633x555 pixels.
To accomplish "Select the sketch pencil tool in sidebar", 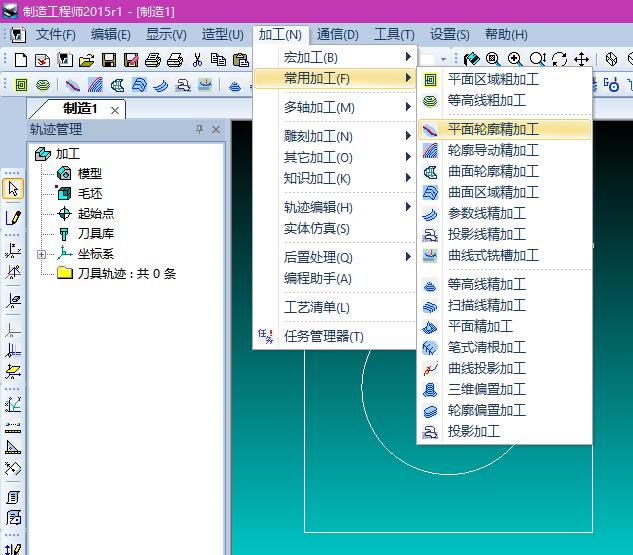I will coord(13,218).
